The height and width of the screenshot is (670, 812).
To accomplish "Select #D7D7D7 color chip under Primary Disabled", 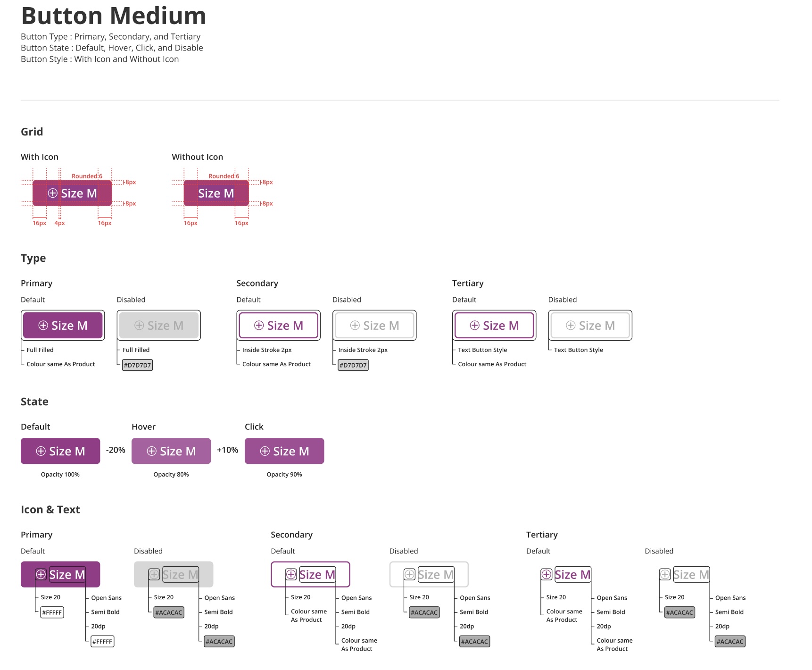I will click(x=137, y=365).
